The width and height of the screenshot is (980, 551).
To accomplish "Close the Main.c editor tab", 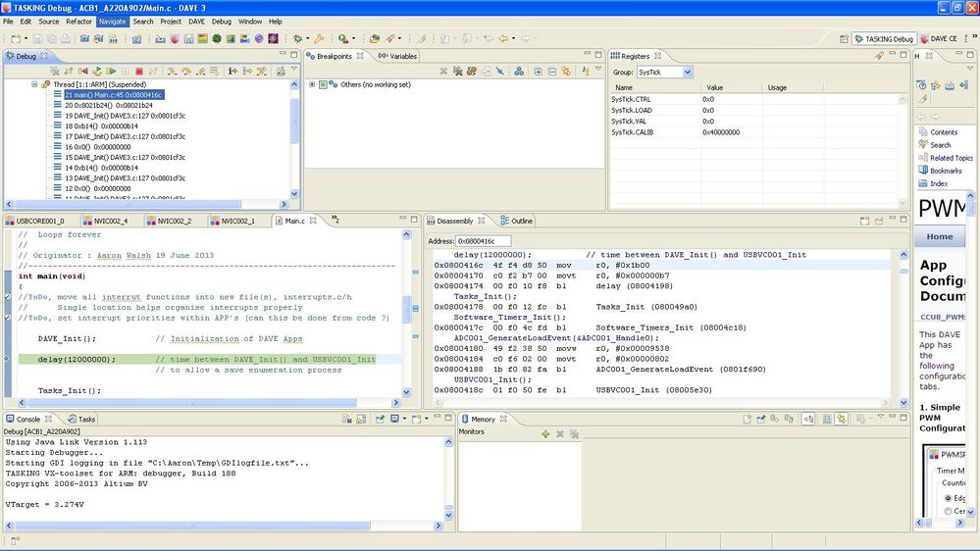I will tap(313, 221).
